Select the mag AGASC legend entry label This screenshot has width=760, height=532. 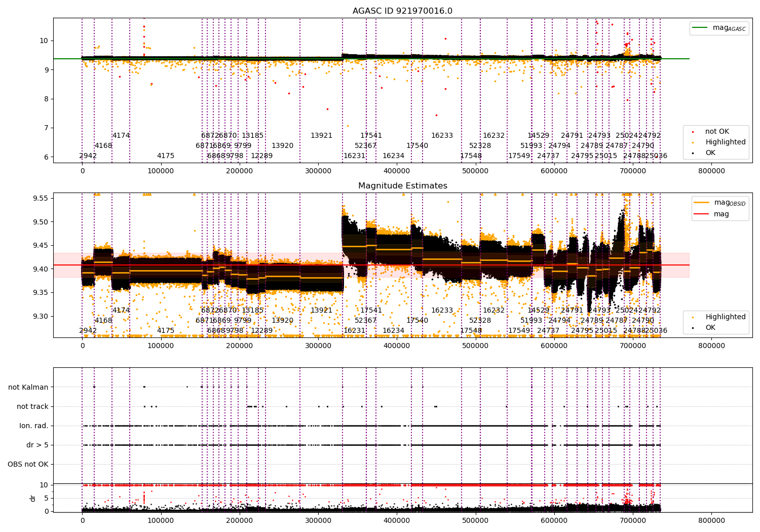click(729, 28)
